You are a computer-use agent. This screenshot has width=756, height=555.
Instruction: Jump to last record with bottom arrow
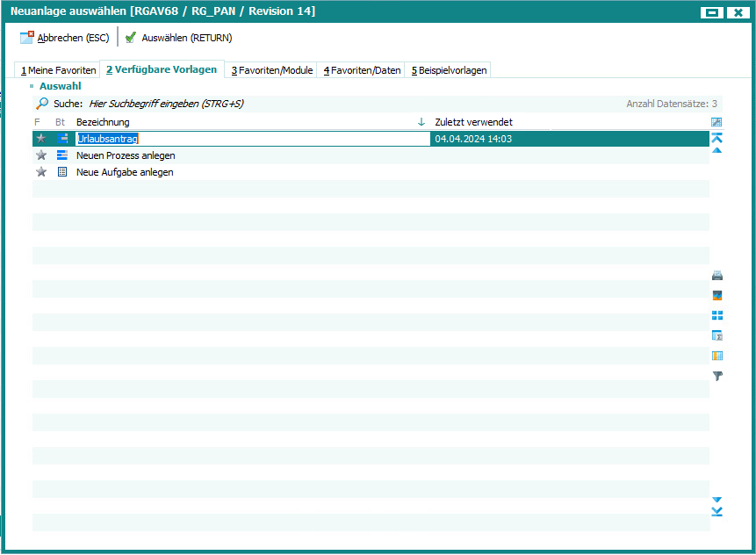click(717, 512)
